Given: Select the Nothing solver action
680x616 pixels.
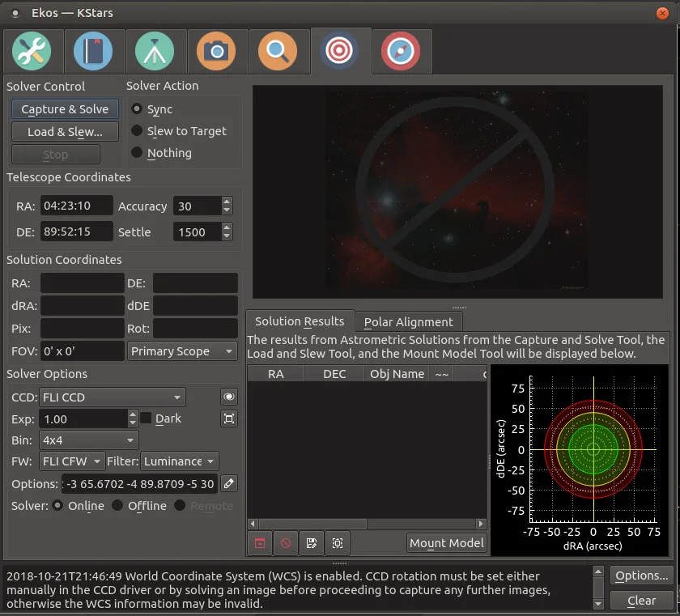Looking at the screenshot, I should 137,153.
